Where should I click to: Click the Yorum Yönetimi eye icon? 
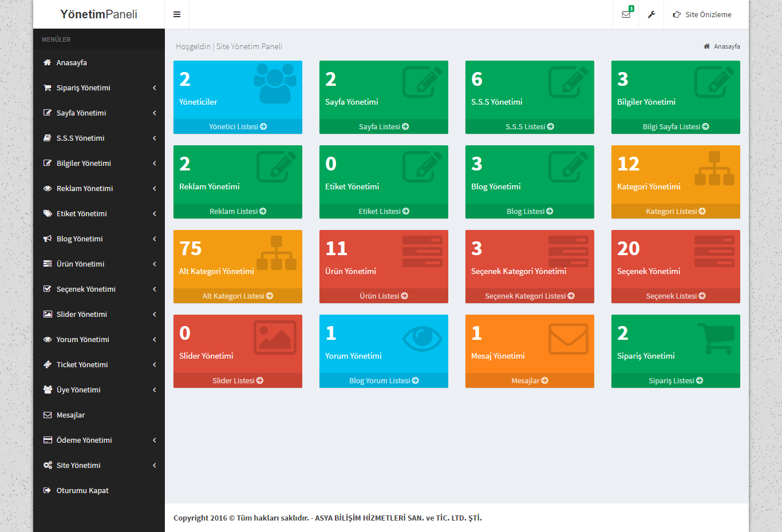(422, 338)
